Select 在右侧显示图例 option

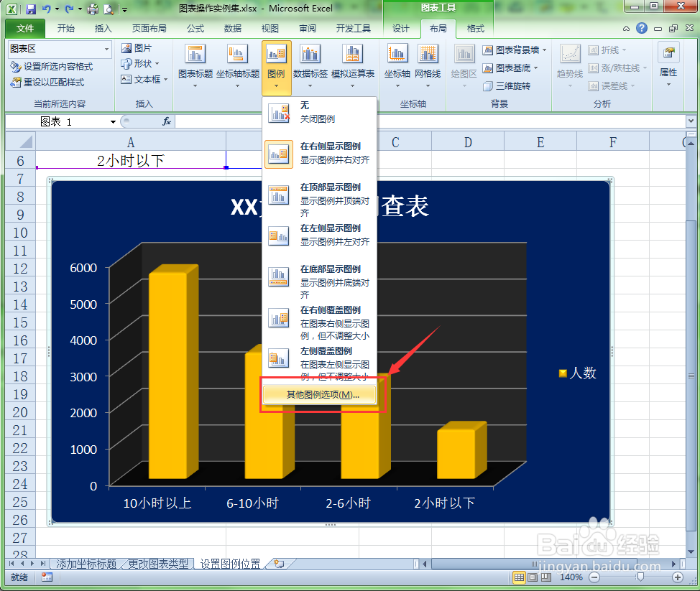point(320,154)
